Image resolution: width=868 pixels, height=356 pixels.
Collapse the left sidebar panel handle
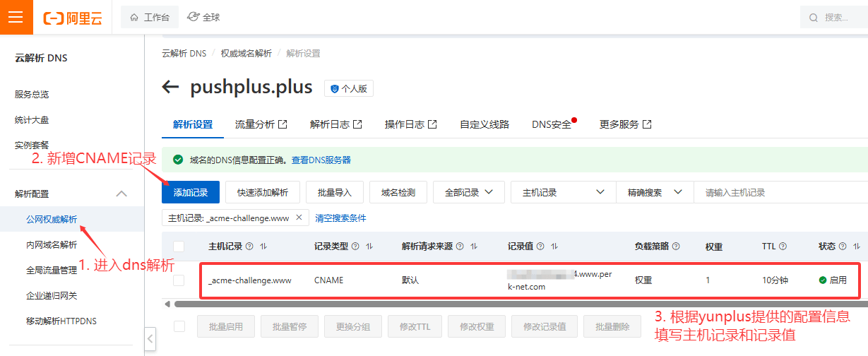pos(150,338)
